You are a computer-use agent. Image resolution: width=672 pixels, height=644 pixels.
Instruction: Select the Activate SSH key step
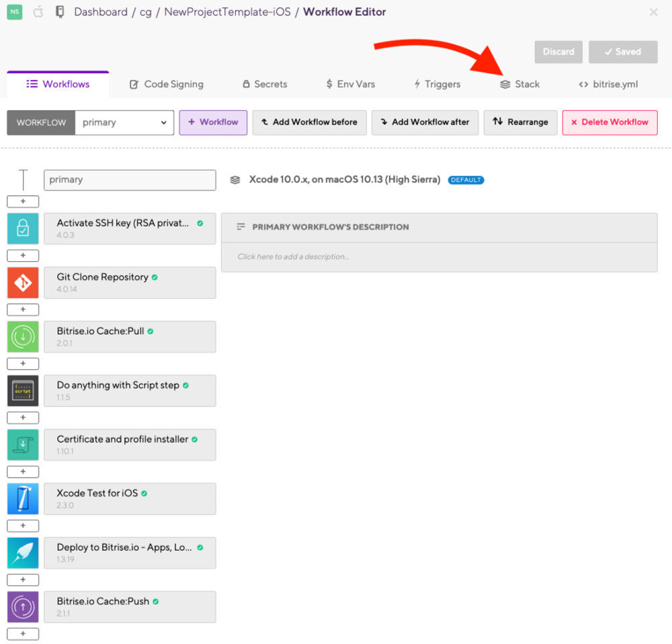click(x=130, y=228)
